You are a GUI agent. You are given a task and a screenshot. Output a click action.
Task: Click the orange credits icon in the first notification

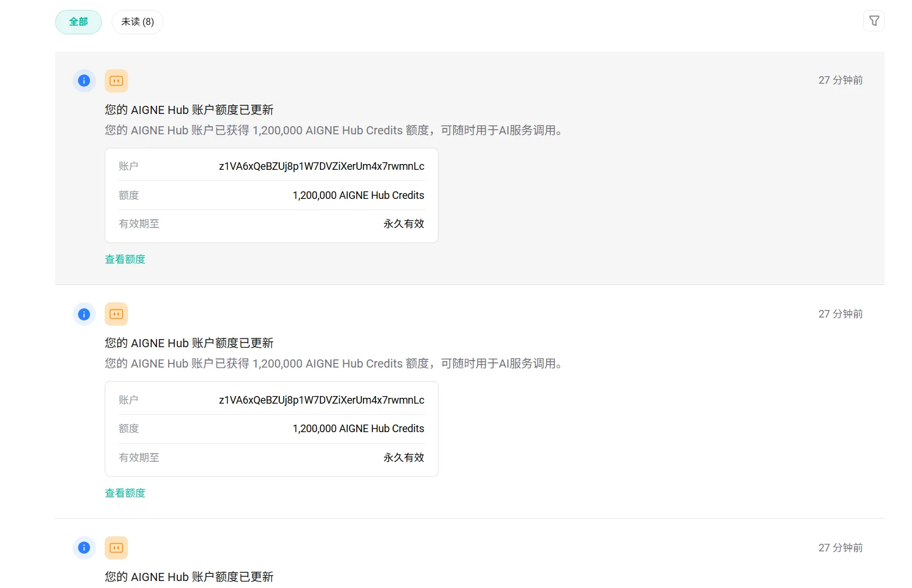click(116, 81)
